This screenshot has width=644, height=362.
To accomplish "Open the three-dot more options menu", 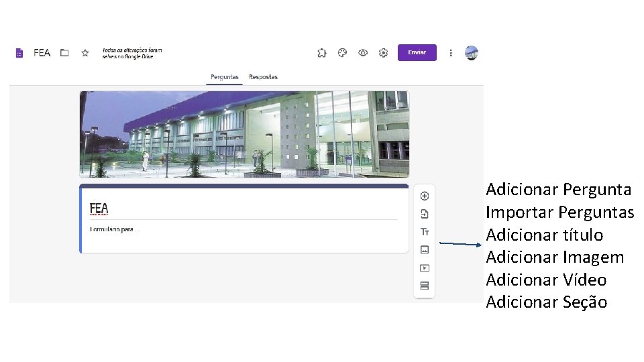I will coord(451,53).
